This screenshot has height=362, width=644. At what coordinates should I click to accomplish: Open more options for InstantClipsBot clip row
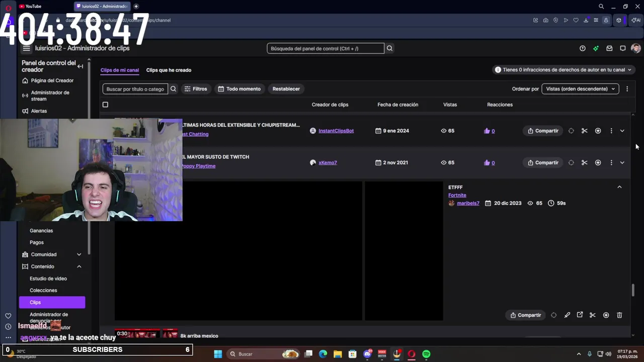[611, 131]
